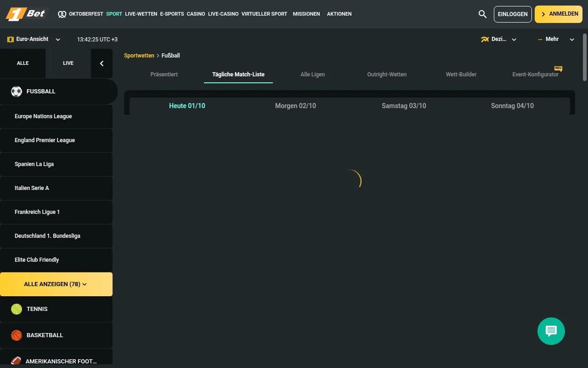The image size is (588, 368).
Task: Select the Morgen 02/10 date tab
Action: [295, 106]
